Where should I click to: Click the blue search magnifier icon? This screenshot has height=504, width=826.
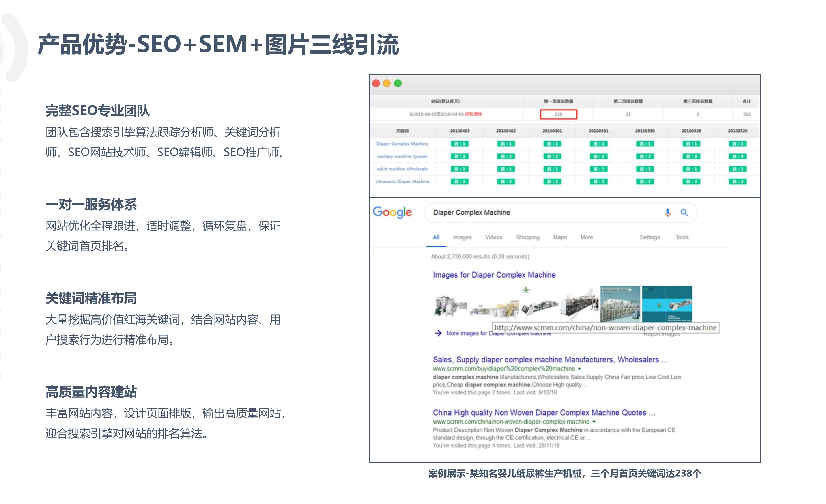click(684, 213)
